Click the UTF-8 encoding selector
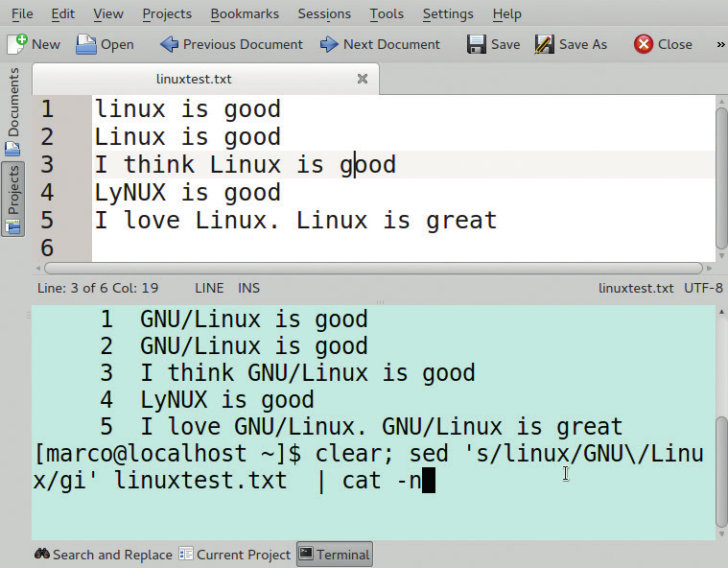Screen dimensions: 728x568 tap(703, 288)
